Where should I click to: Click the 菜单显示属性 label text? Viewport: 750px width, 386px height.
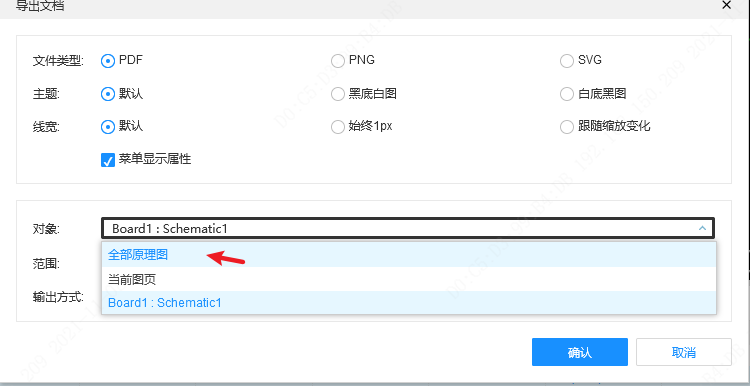coord(155,159)
